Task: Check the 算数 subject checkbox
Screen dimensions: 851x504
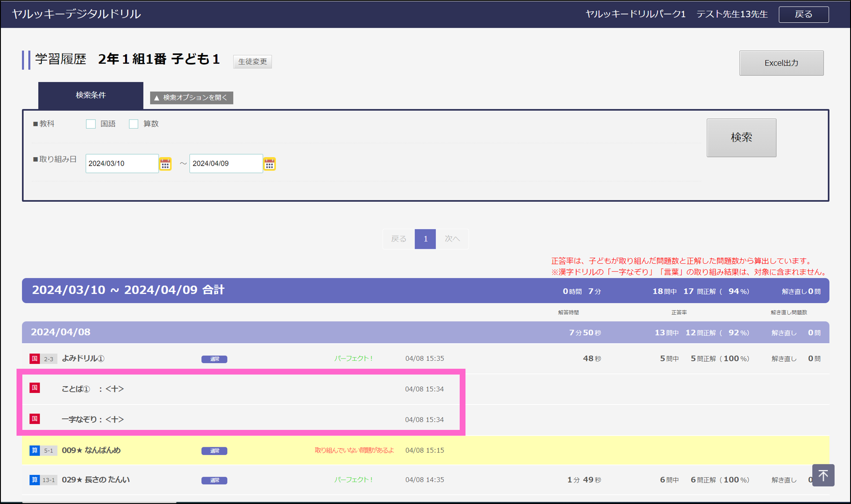Action: coord(134,124)
